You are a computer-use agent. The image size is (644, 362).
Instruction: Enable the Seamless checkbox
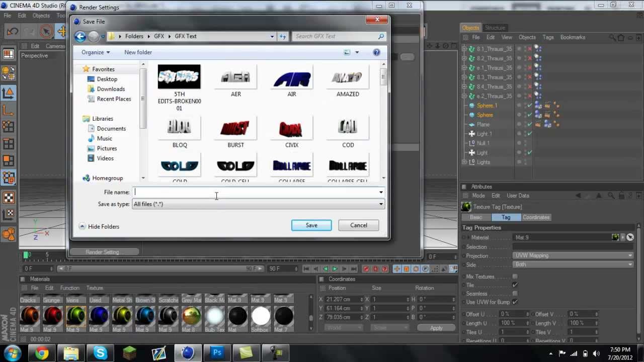515,294
